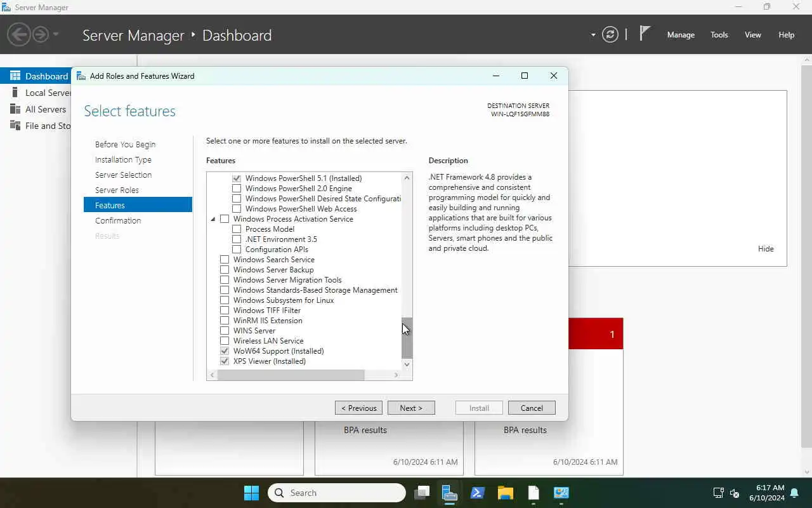Check Windows Search Service
The height and width of the screenshot is (508, 812).
225,260
